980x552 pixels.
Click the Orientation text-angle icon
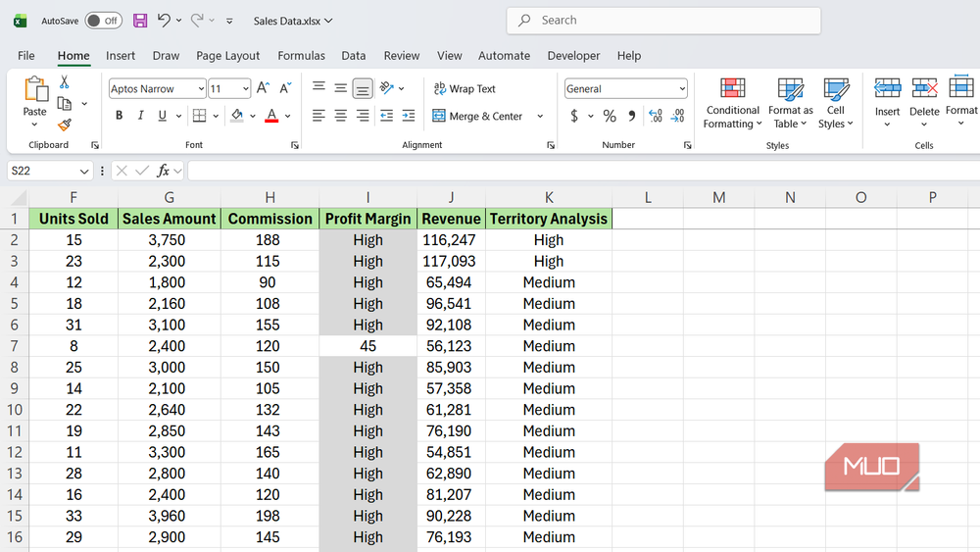pos(387,88)
